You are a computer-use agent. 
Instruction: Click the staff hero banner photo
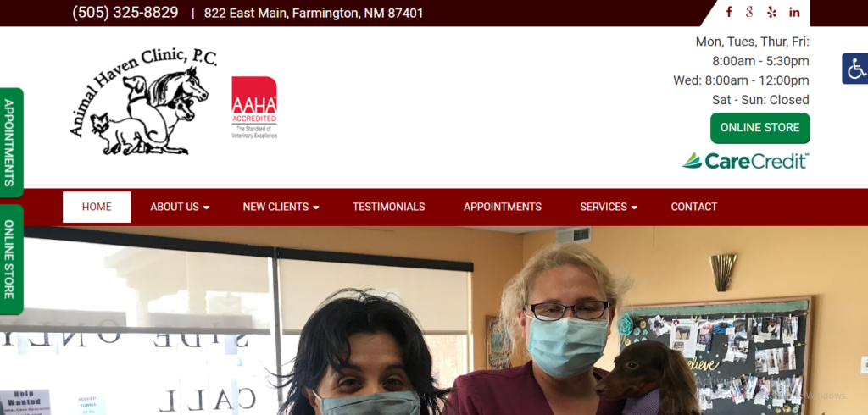tap(434, 320)
